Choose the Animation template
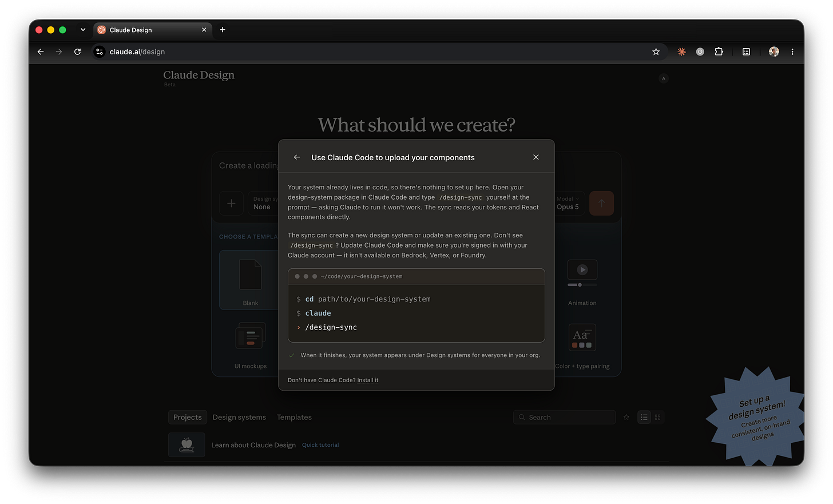This screenshot has width=833, height=504. click(582, 280)
